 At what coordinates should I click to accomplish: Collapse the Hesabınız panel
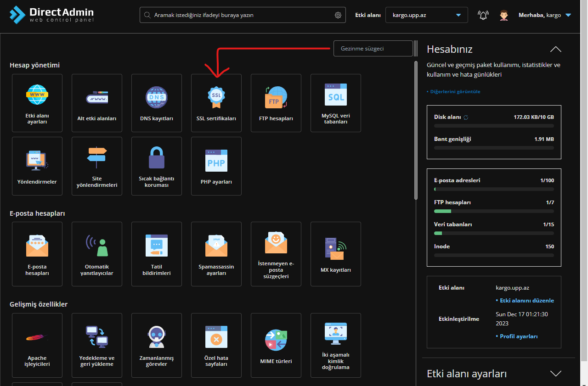pyautogui.click(x=555, y=49)
